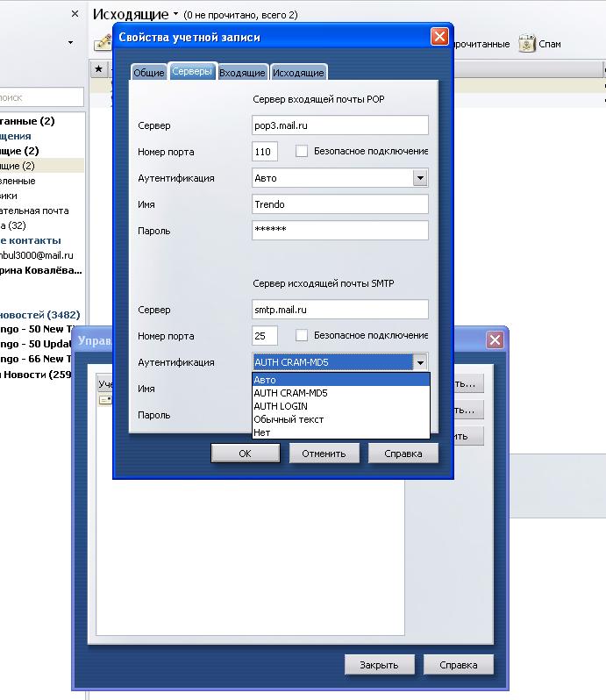The width and height of the screenshot is (606, 700).
Task: Open the POP authentication combo box
Action: (x=419, y=178)
